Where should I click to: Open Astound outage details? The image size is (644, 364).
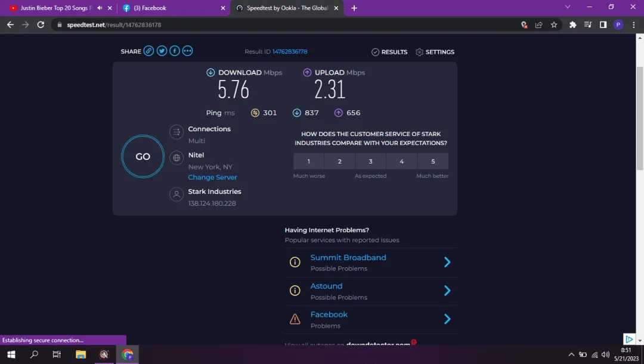326,286
